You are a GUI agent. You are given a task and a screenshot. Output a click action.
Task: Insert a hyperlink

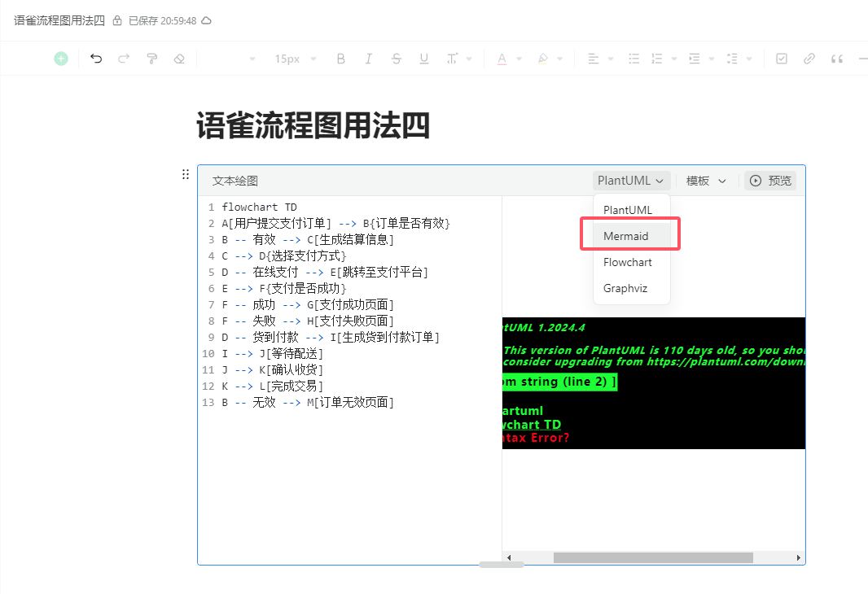tap(809, 59)
